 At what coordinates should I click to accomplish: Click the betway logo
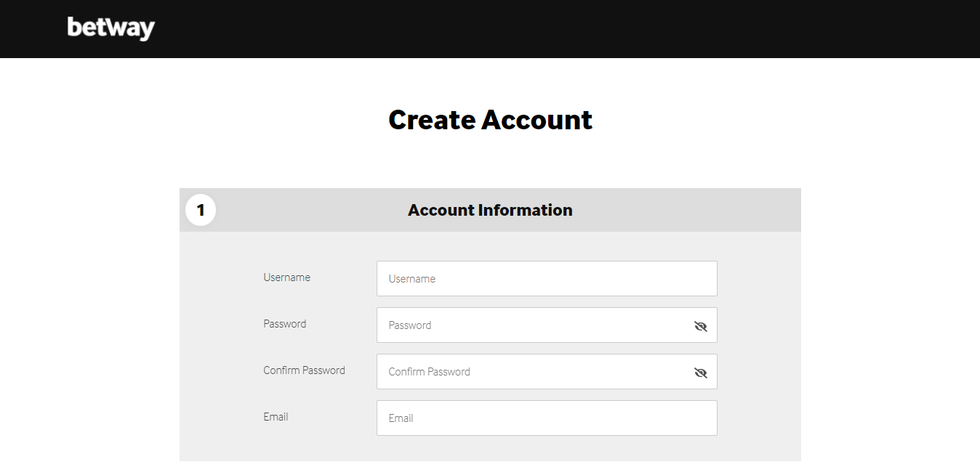(111, 28)
